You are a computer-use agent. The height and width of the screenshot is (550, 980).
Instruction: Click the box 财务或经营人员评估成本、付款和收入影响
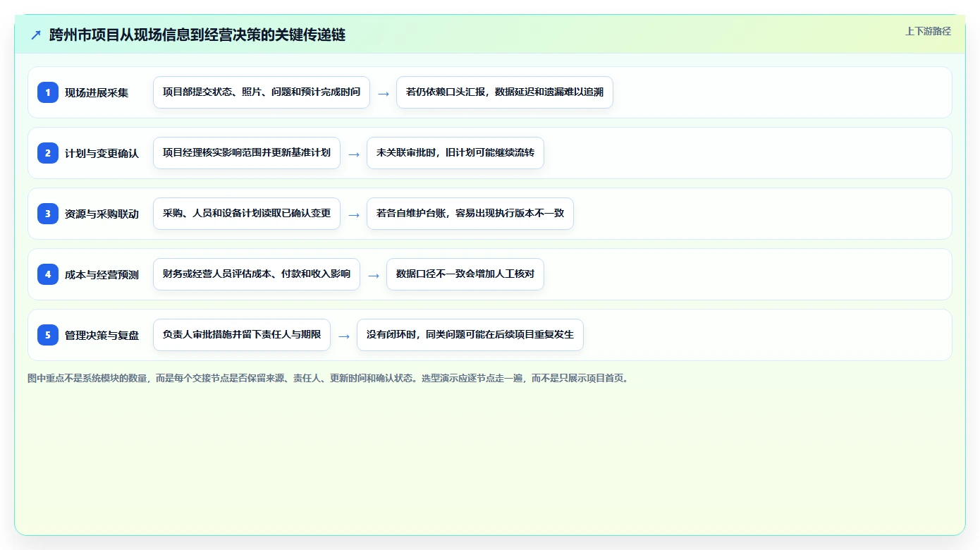257,274
